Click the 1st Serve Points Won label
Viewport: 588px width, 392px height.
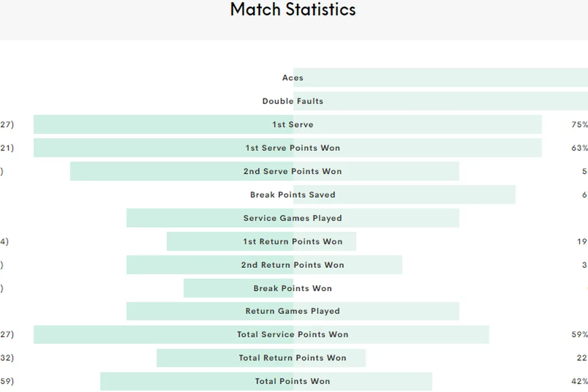293,148
